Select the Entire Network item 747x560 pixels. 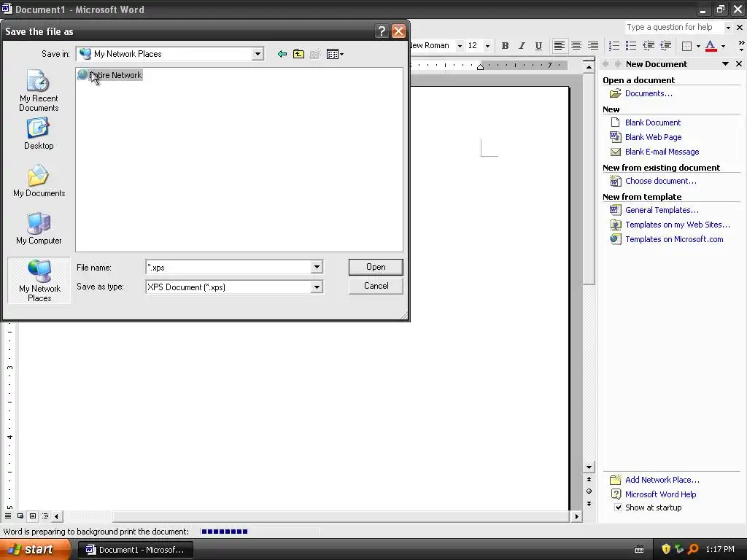tap(110, 75)
